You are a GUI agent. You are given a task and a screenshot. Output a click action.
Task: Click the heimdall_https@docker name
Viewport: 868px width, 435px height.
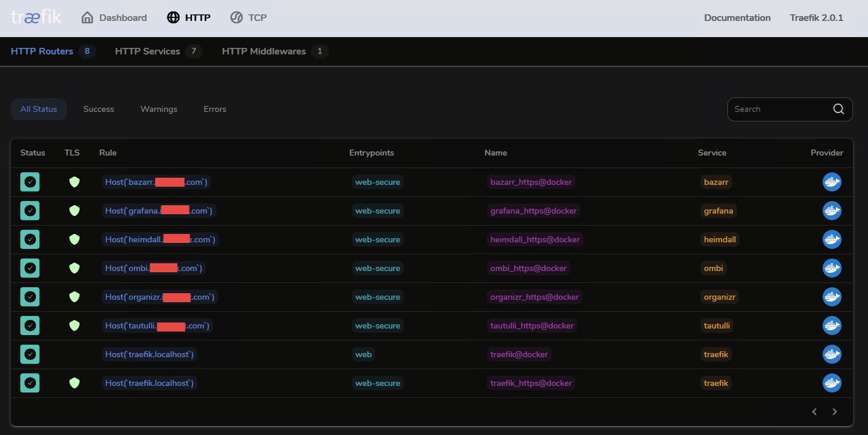click(535, 239)
